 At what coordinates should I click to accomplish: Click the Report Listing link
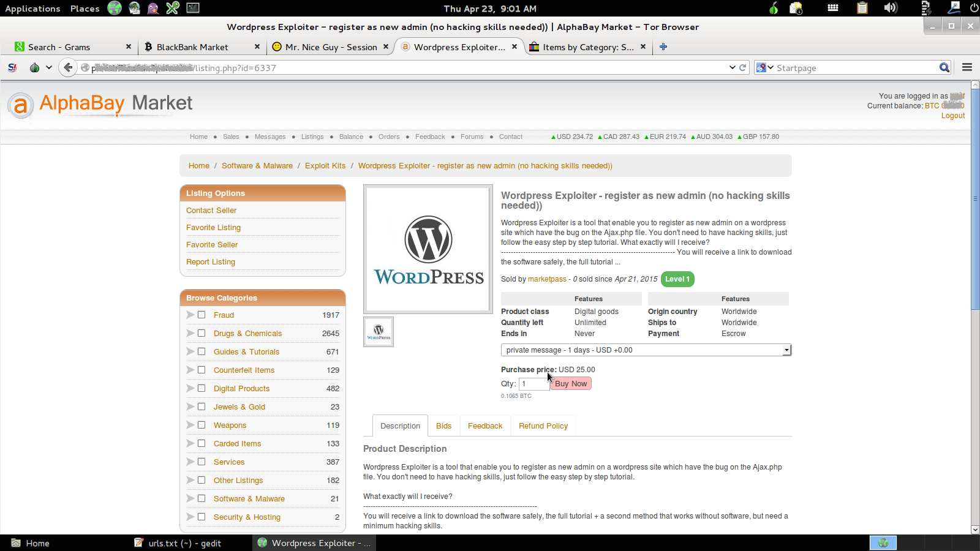coord(211,261)
